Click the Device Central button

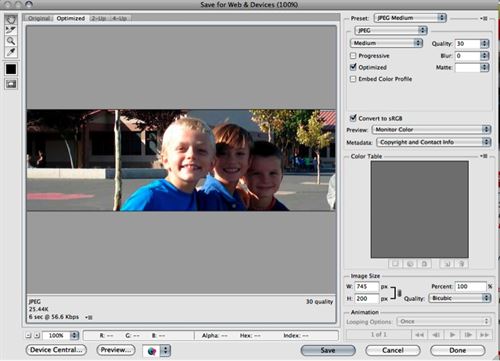56,350
